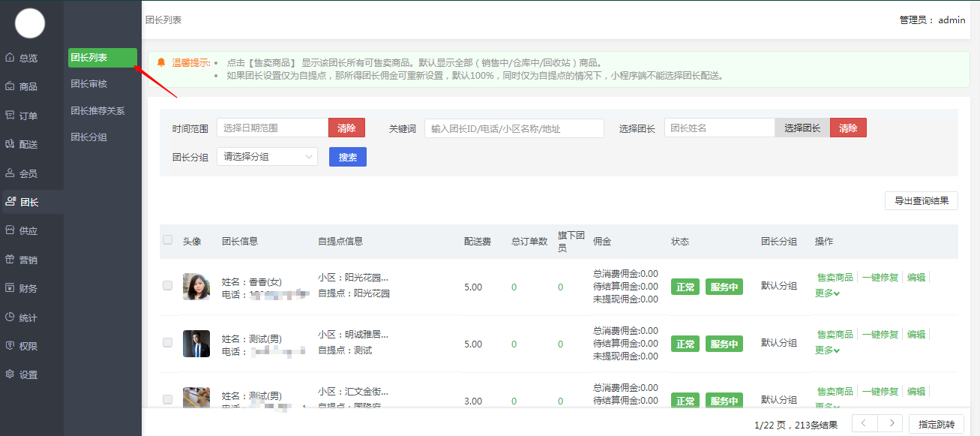This screenshot has width=980, height=436.
Task: Click 清除 button next to date range
Action: click(x=346, y=128)
